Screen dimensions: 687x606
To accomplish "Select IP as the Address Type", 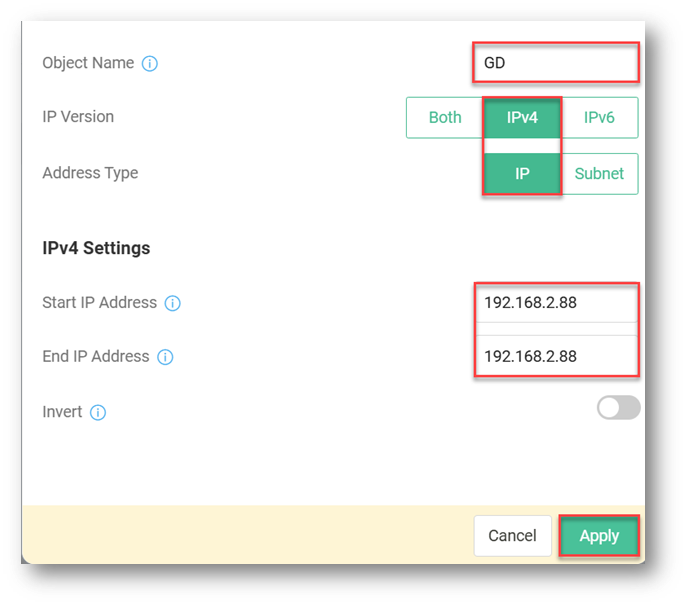I will [x=522, y=174].
